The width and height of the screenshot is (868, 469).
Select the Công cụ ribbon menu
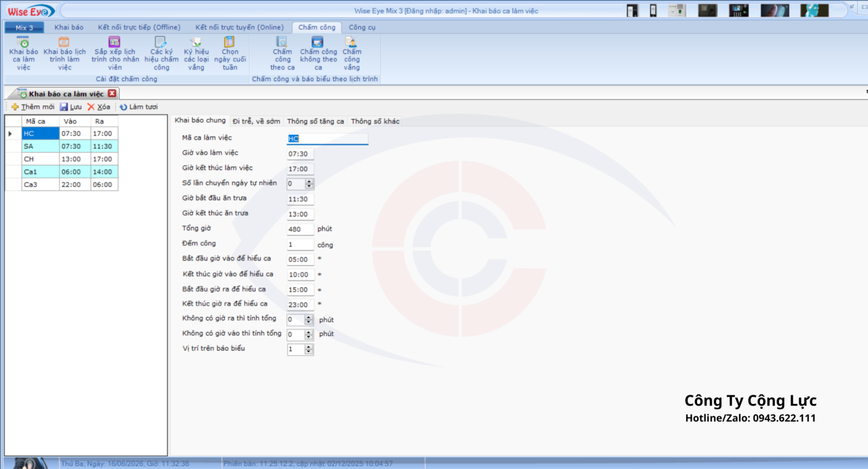point(362,27)
